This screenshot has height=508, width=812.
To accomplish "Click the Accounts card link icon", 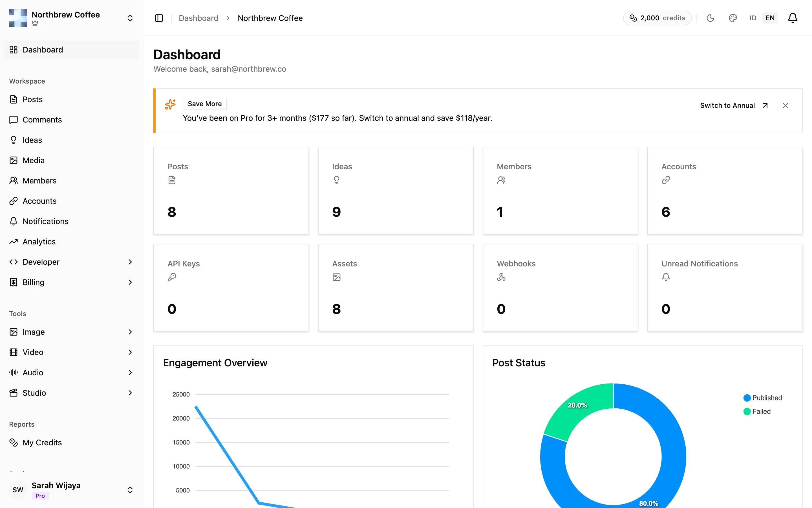I will click(666, 180).
